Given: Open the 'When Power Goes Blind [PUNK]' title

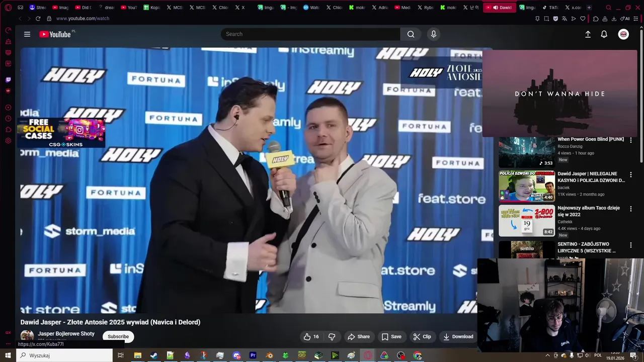Looking at the screenshot, I should 591,139.
